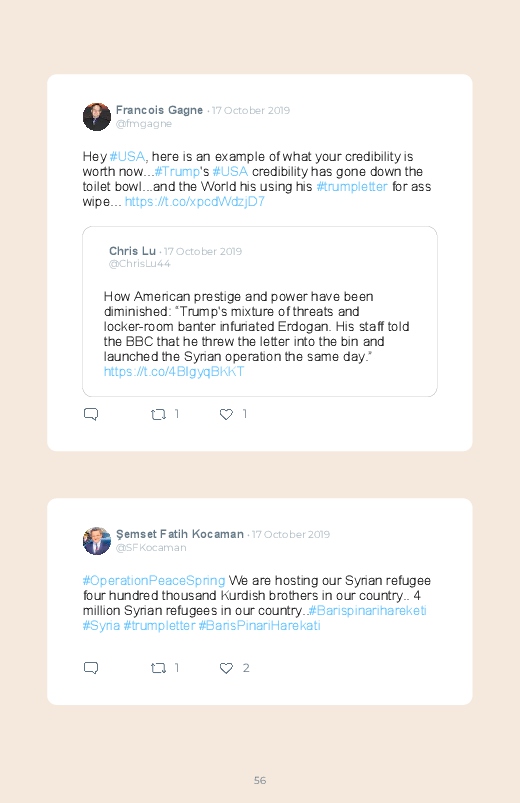
Task: Like the Şemset Fatih Kocaman tweet
Action: coord(226,668)
